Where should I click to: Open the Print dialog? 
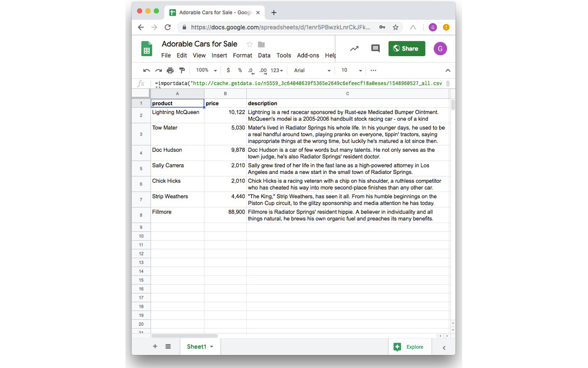[170, 70]
